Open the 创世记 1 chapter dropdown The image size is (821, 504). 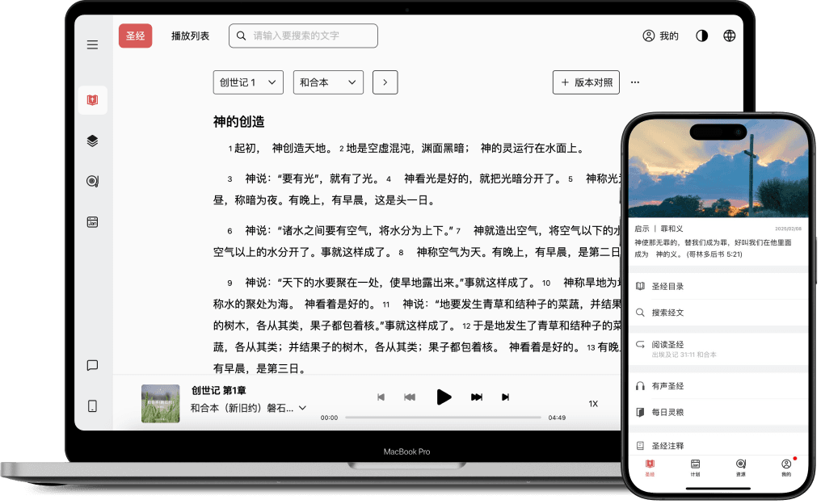(248, 82)
